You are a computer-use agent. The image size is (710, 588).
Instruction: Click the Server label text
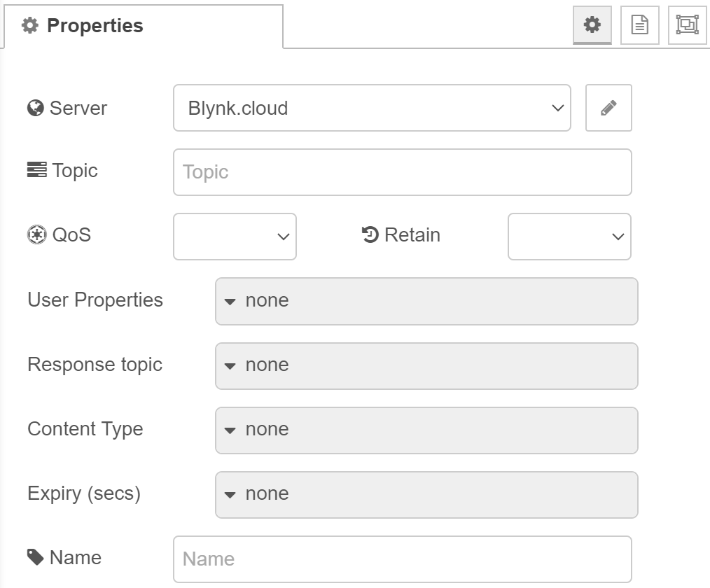point(78,108)
